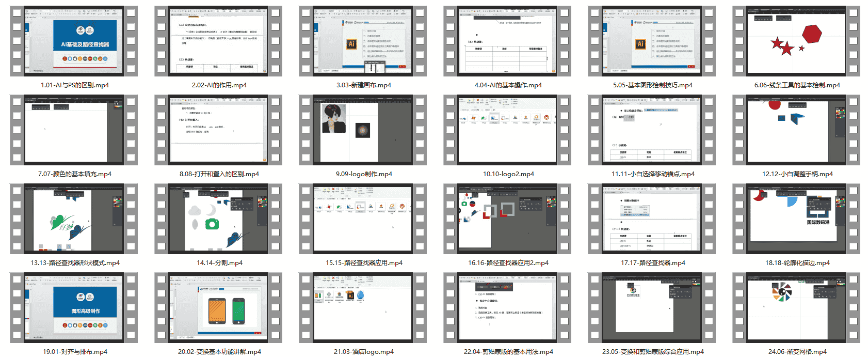Click the label 12.12-小白调整手柄.mp4

(x=797, y=174)
